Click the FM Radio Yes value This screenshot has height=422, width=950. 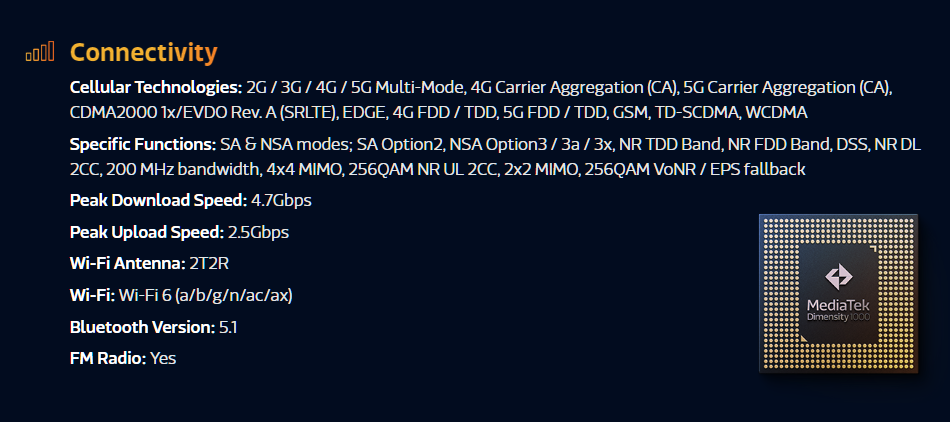(163, 358)
